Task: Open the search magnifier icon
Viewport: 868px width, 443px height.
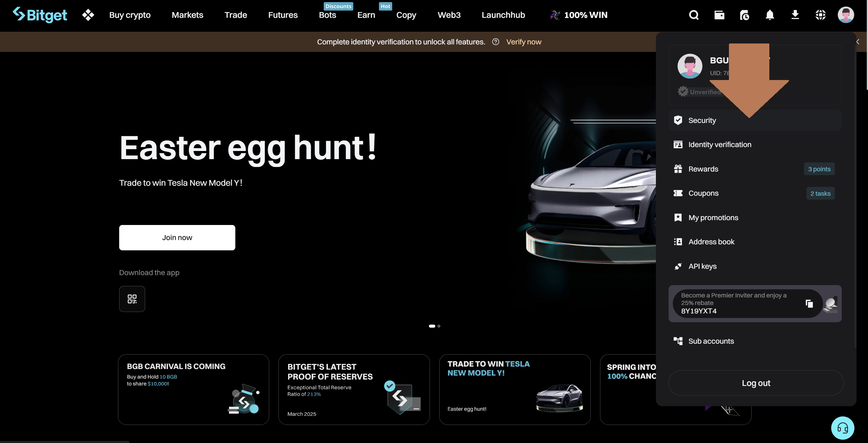Action: point(693,15)
